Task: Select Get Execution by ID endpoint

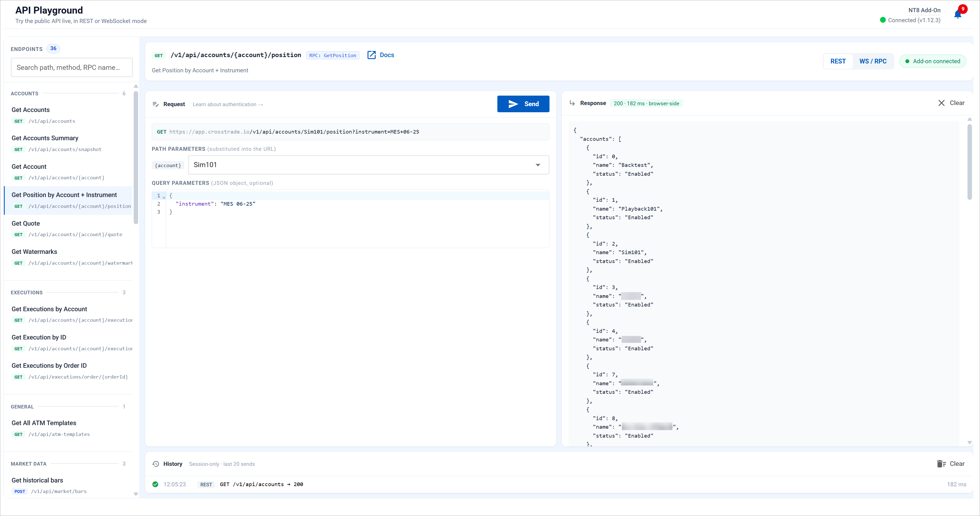Action: click(x=69, y=343)
